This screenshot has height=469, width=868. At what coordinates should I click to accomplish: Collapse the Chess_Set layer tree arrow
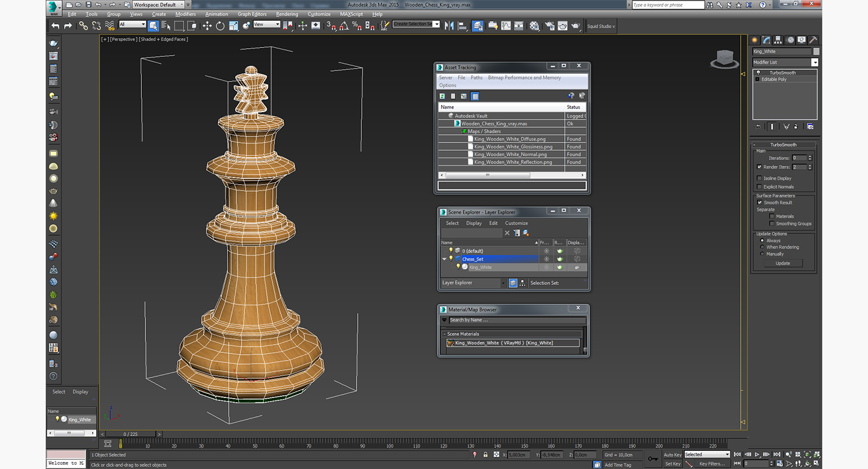pyautogui.click(x=445, y=259)
